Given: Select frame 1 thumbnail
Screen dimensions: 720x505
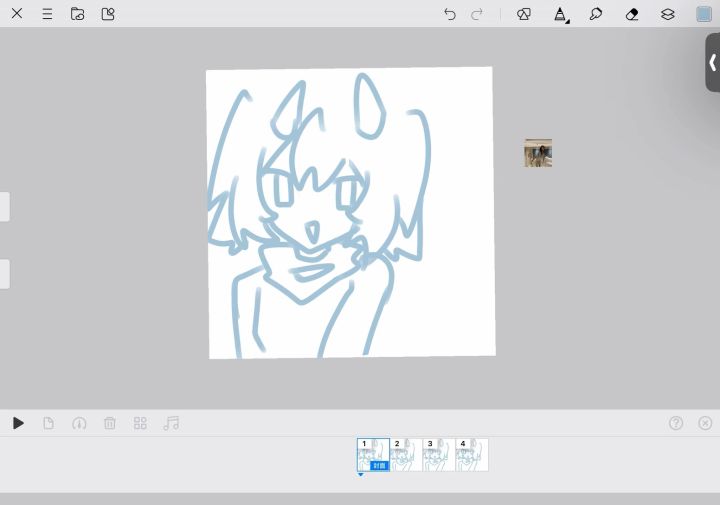Looking at the screenshot, I should 373,454.
